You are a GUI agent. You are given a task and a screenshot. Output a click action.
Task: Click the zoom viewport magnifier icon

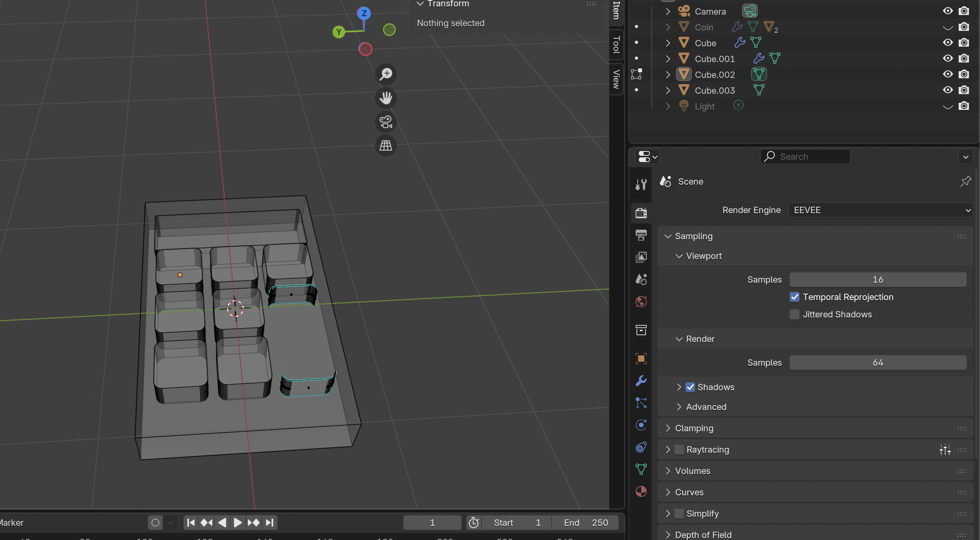[x=385, y=74]
